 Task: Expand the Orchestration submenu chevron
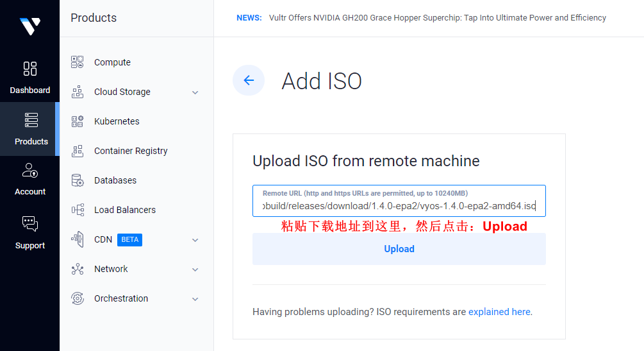195,299
